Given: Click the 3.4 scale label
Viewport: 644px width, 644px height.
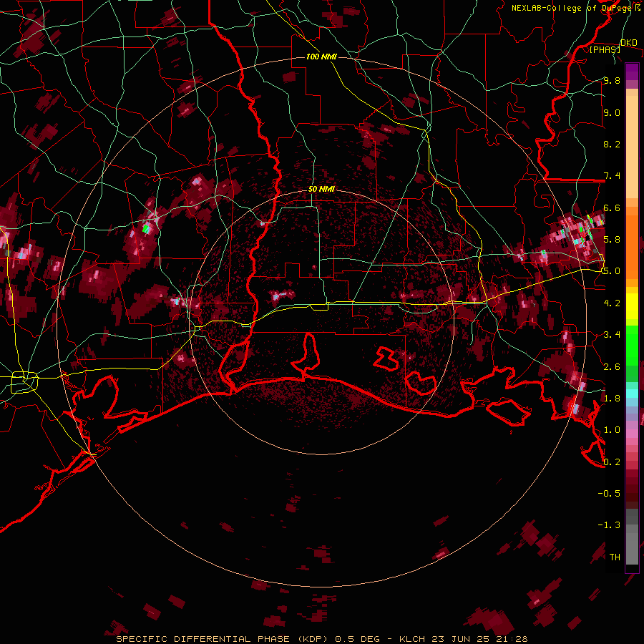Looking at the screenshot, I should (612, 335).
